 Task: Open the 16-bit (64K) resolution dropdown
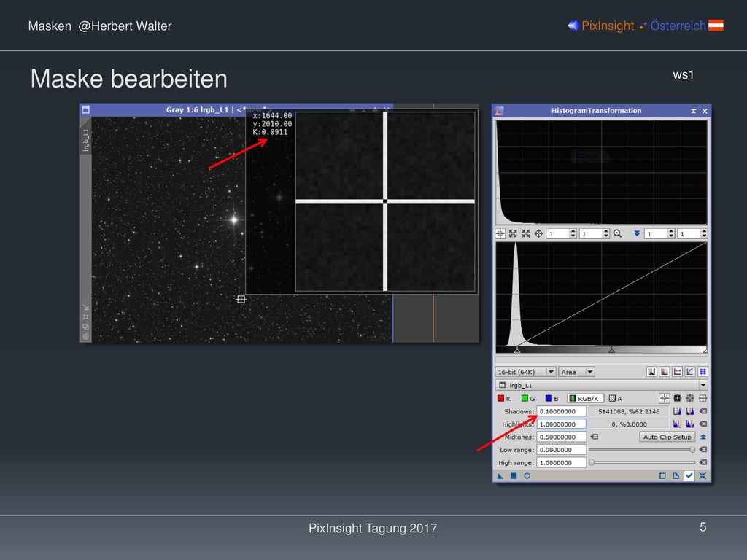click(525, 372)
